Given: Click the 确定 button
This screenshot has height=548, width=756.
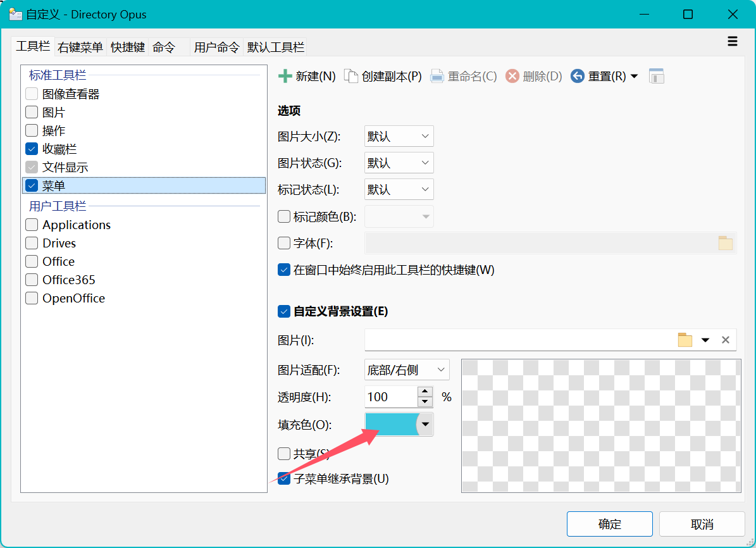Looking at the screenshot, I should point(609,524).
